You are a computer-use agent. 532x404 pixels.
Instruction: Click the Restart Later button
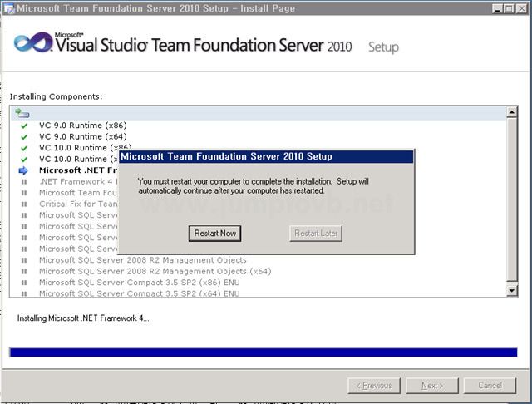[x=316, y=234]
